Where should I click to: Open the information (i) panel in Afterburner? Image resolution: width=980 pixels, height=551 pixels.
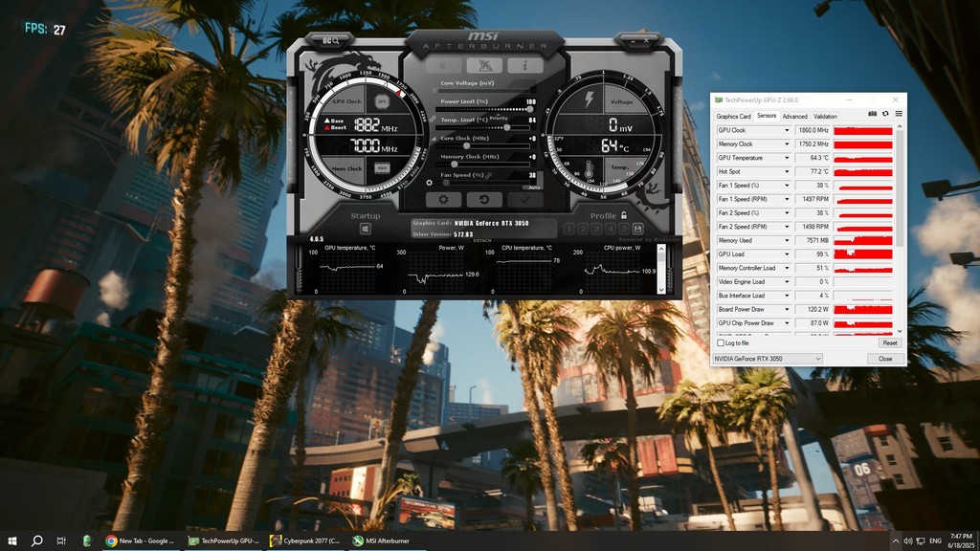click(x=525, y=65)
